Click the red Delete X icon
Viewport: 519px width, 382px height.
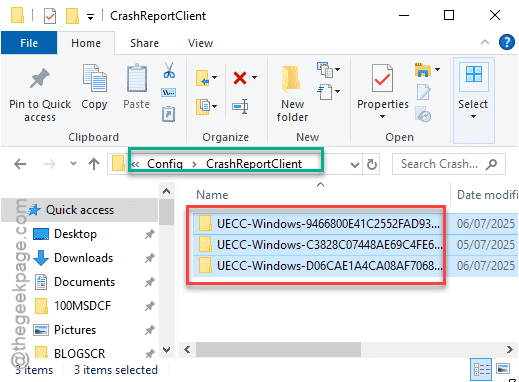point(240,78)
